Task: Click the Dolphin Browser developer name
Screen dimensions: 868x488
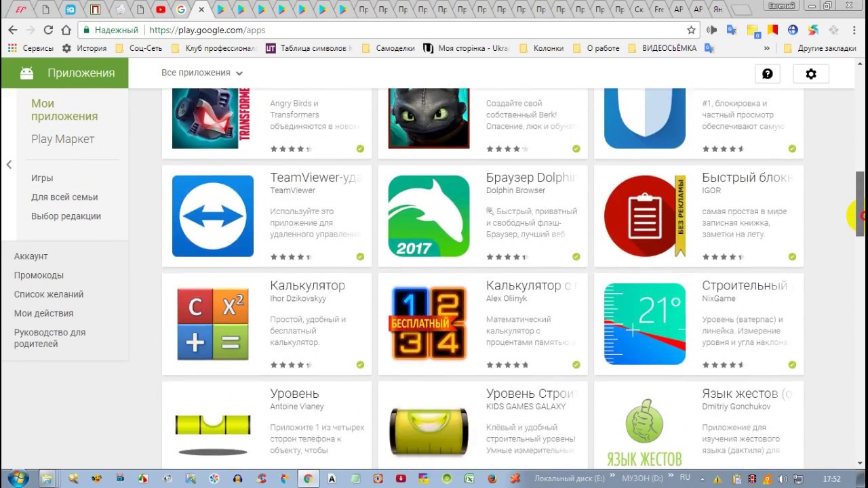Action: (x=515, y=190)
